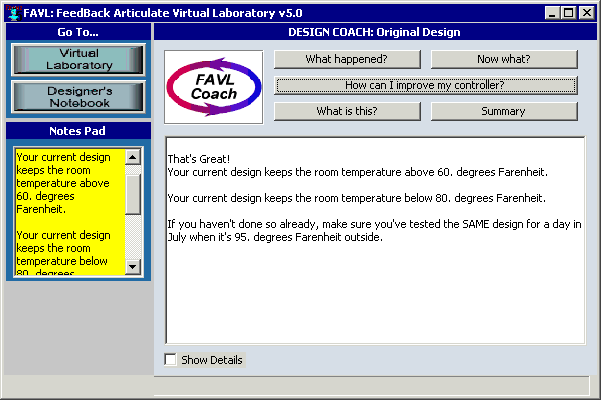Click Notes Pad scrollbar up arrow
Viewport: 601px width, 400px height.
(133, 157)
